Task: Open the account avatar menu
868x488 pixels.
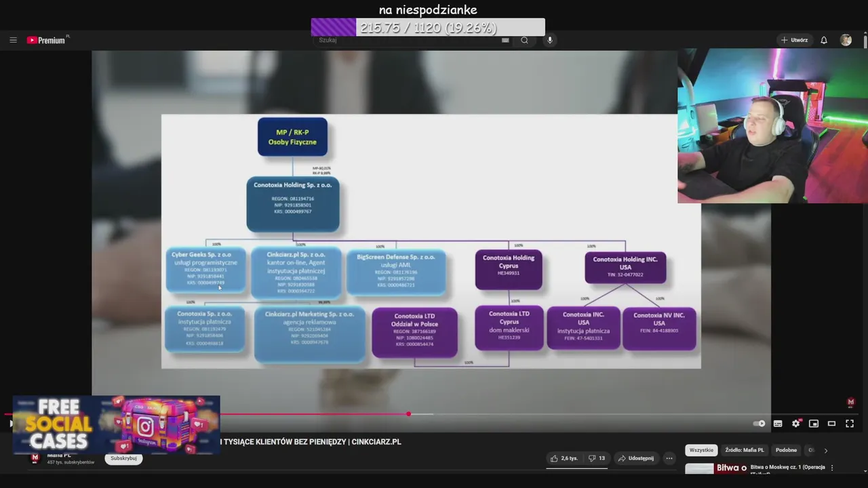Action: point(846,40)
